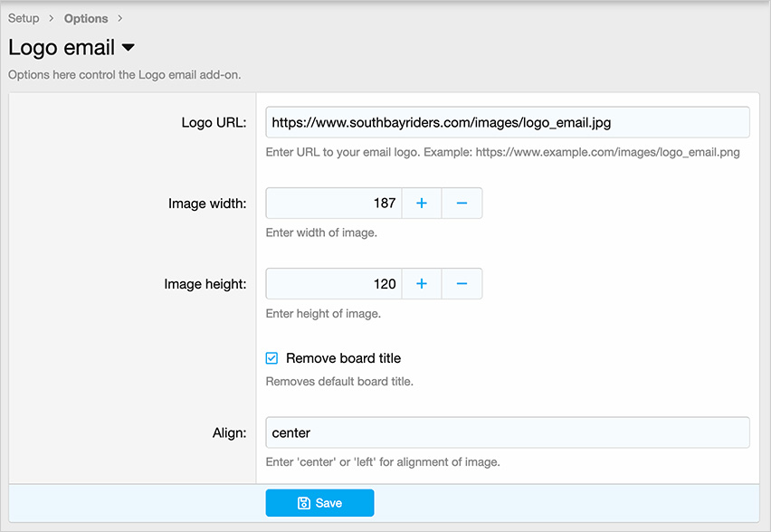Increase image height with plus button
This screenshot has height=532, width=771.
click(421, 284)
